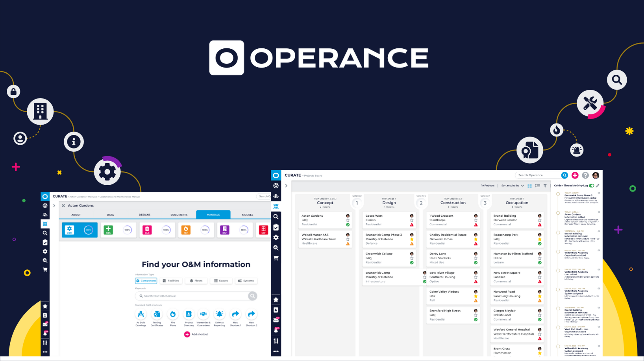Expand the collapsed panel beside Acton Gardens
644x361 pixels.
54,206
